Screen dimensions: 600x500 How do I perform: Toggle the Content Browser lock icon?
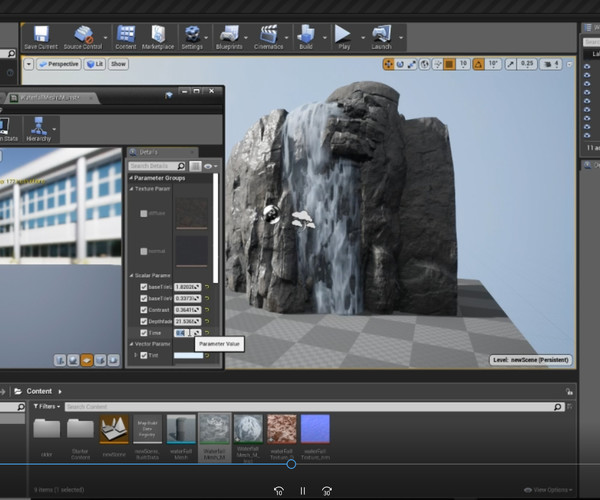tap(569, 391)
